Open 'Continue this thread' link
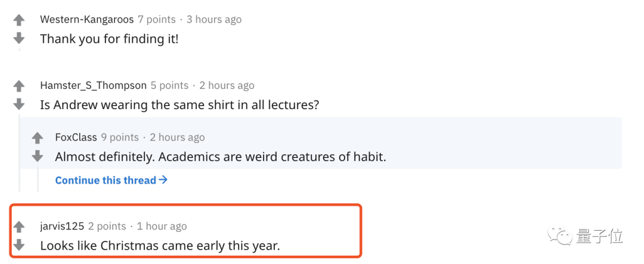The height and width of the screenshot is (264, 644). click(111, 180)
